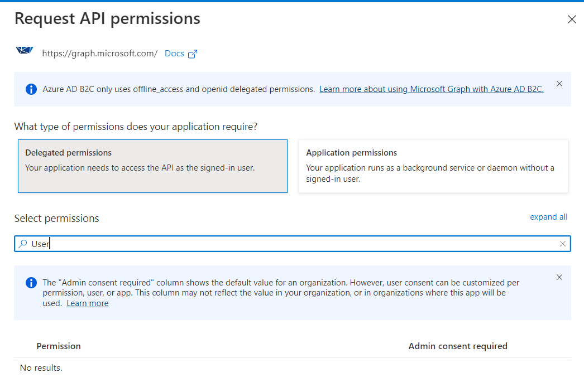Select the Application permissions card

click(433, 166)
